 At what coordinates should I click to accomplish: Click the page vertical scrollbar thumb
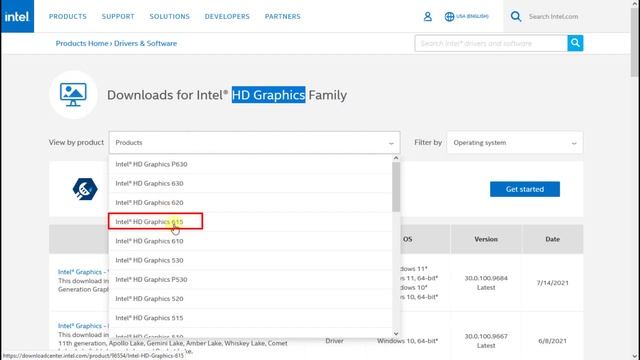tap(635, 42)
